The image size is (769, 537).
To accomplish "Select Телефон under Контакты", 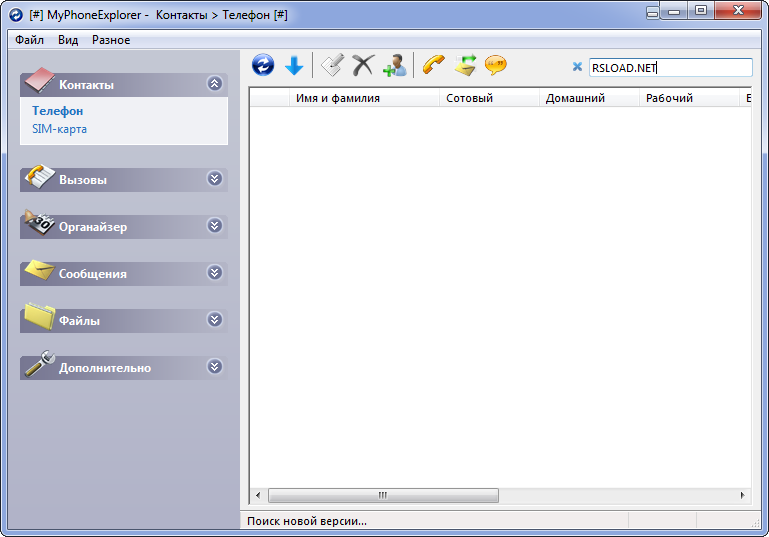I will [x=58, y=111].
